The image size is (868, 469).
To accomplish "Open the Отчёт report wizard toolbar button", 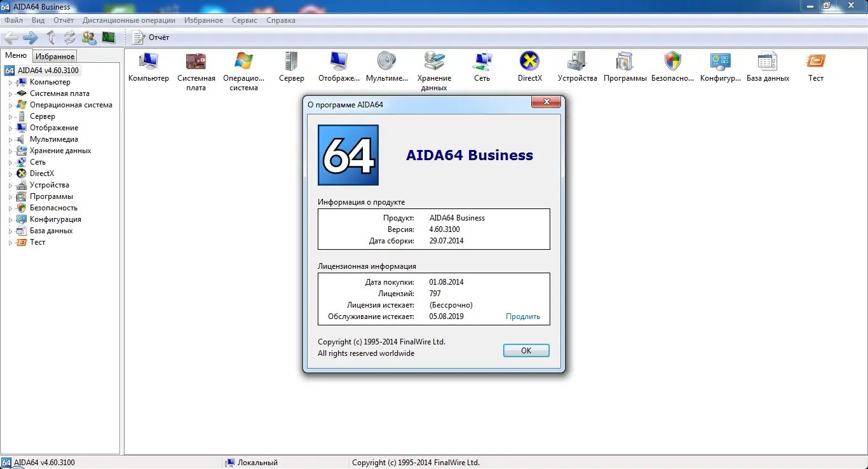I will (151, 37).
